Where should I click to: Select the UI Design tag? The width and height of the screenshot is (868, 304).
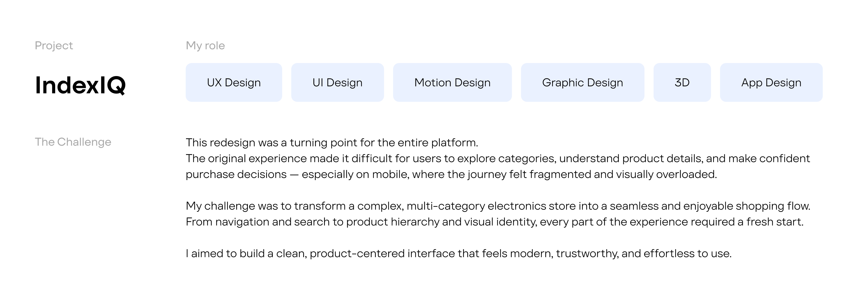click(337, 82)
